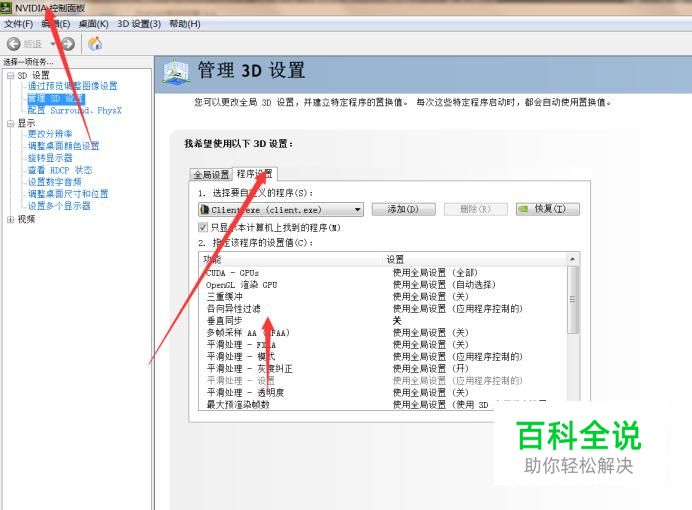Open 调整桌面颜色设置 link
This screenshot has width=692, height=510.
tap(64, 146)
